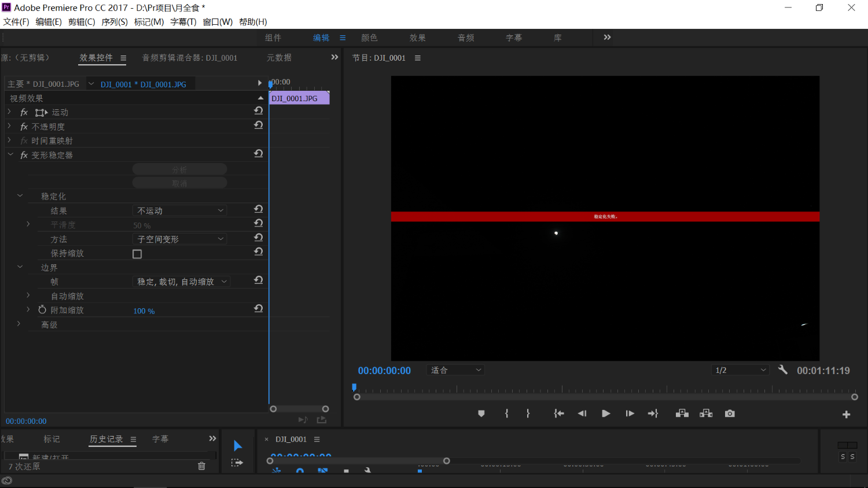Click the 附加缩放 100 % value
The width and height of the screenshot is (868, 488).
[x=144, y=311]
